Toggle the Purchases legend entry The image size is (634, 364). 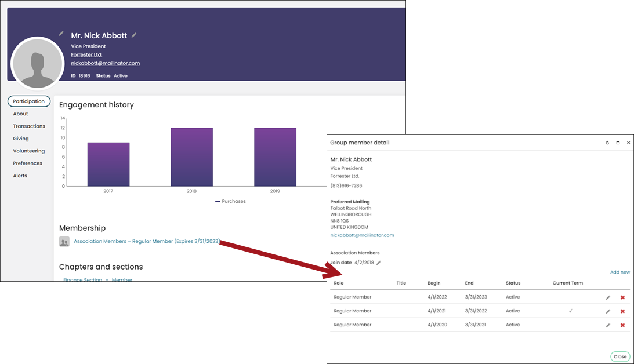click(x=230, y=201)
